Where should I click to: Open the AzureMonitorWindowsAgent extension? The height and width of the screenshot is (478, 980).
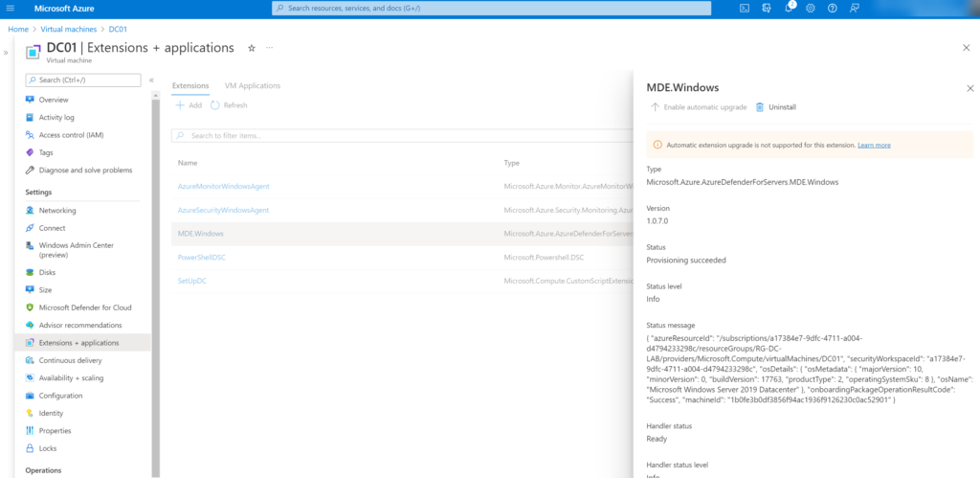(224, 186)
